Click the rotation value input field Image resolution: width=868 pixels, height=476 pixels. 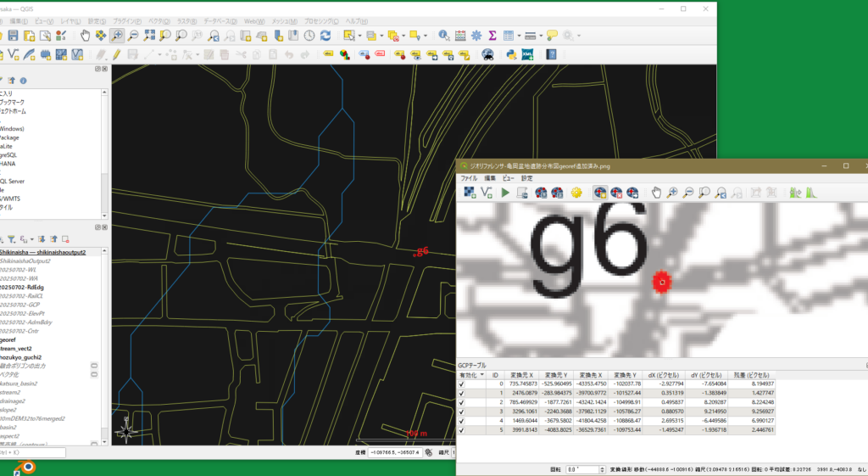point(581,468)
